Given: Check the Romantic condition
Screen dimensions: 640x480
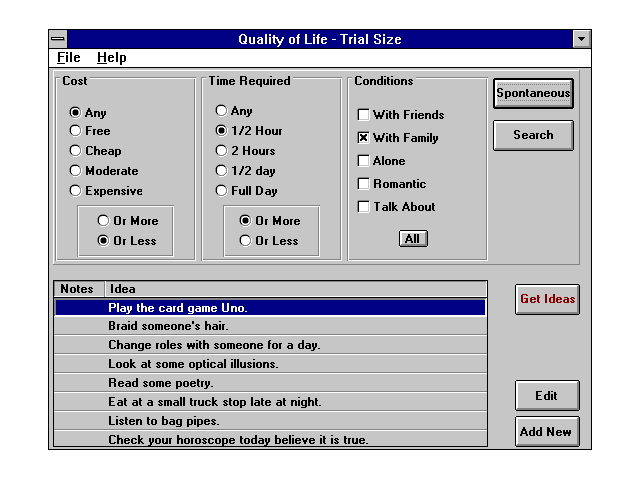Looking at the screenshot, I should pos(364,184).
